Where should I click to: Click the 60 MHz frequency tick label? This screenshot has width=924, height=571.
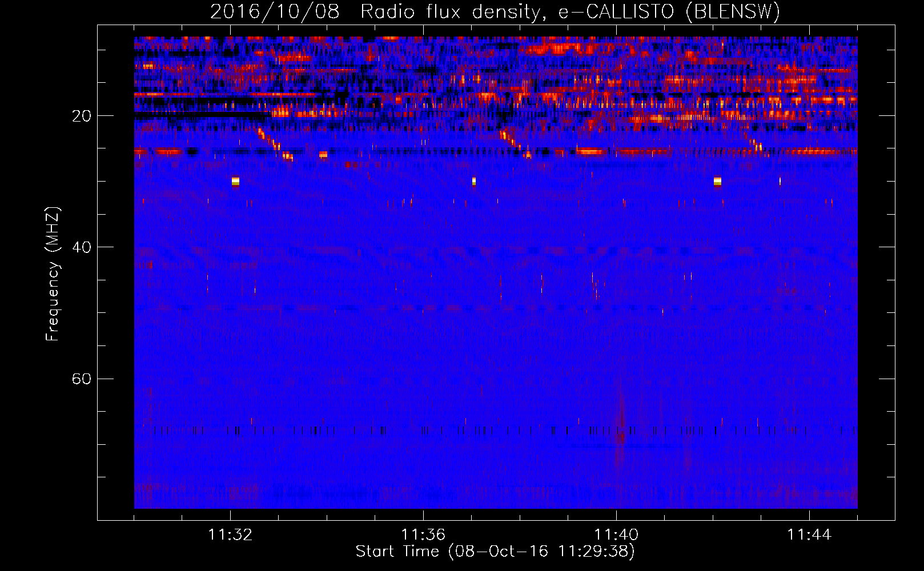(82, 379)
